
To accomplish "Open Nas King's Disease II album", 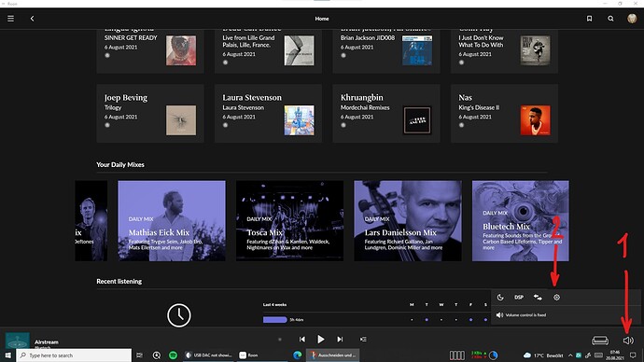I will pyautogui.click(x=504, y=113).
